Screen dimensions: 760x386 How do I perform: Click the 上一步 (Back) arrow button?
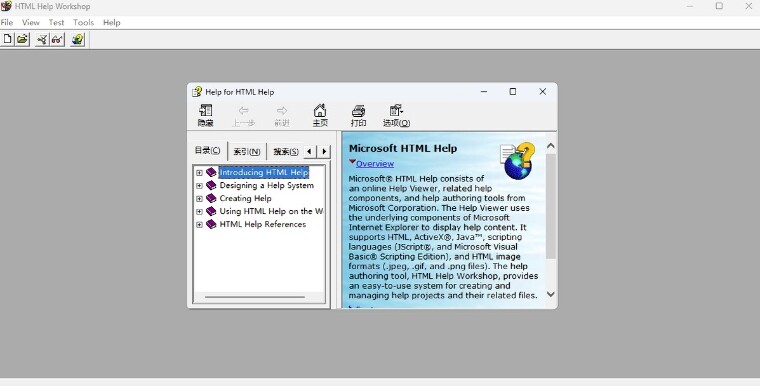click(243, 116)
